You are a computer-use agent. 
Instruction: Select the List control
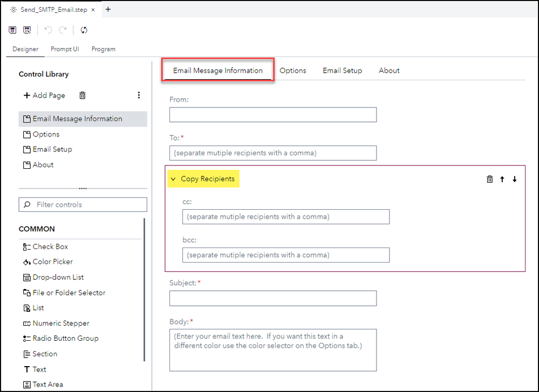33,308
